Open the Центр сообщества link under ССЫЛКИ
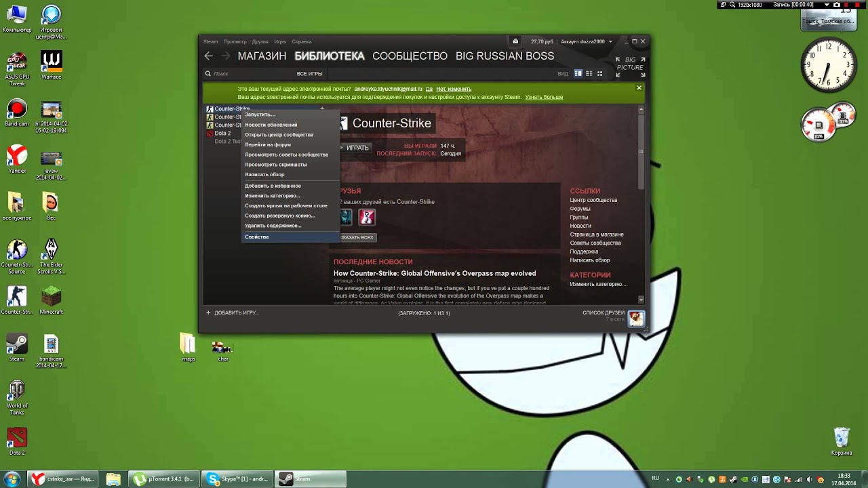Image resolution: width=868 pixels, height=488 pixels. coord(593,200)
